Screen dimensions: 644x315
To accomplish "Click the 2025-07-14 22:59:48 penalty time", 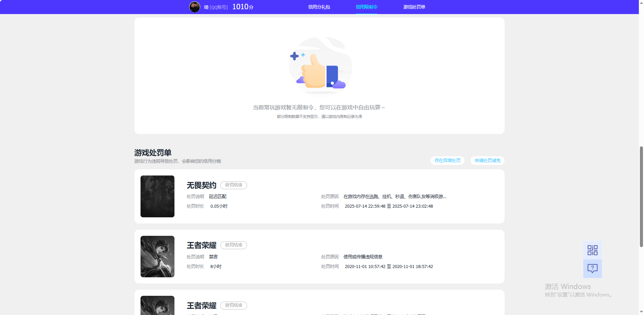I will [389, 206].
